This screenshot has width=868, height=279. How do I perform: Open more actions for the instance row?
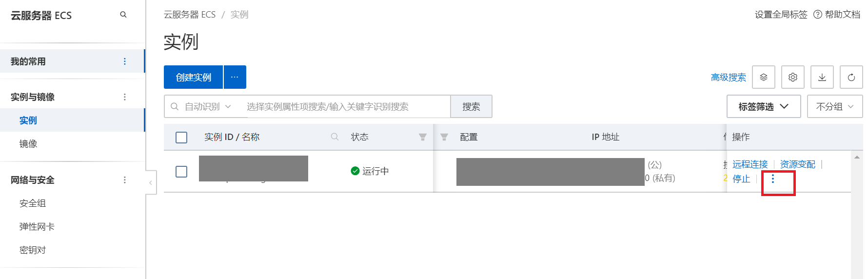click(773, 179)
